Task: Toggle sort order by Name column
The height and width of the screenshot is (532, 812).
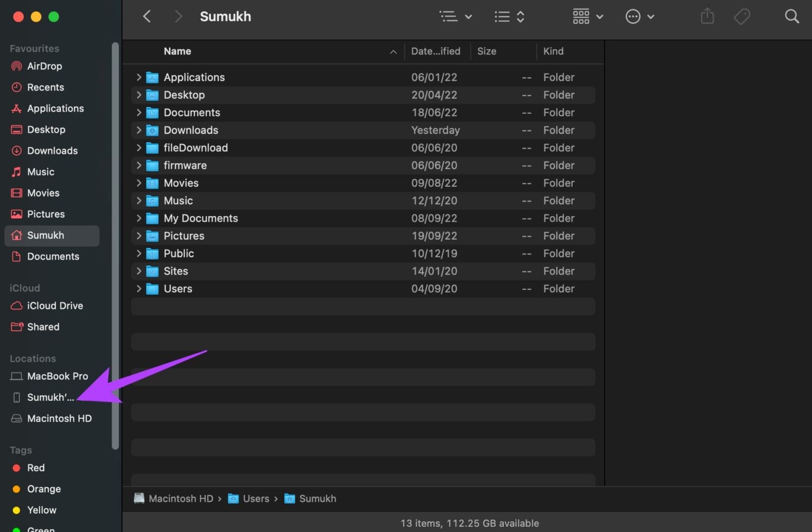Action: [178, 51]
